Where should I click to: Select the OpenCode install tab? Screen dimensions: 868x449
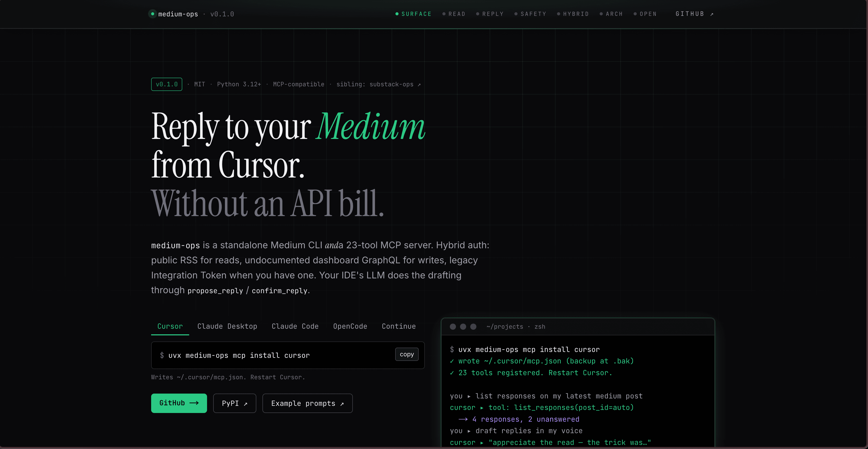[350, 326]
